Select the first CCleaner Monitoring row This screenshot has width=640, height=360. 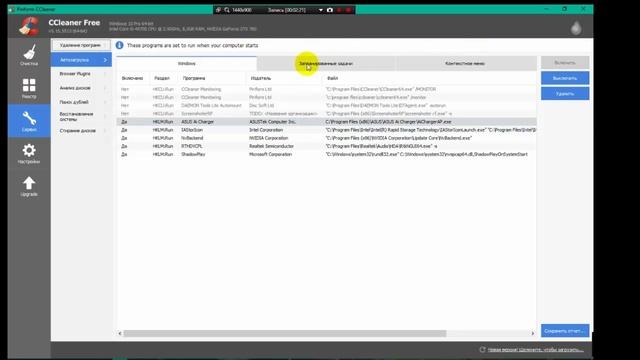coord(327,89)
